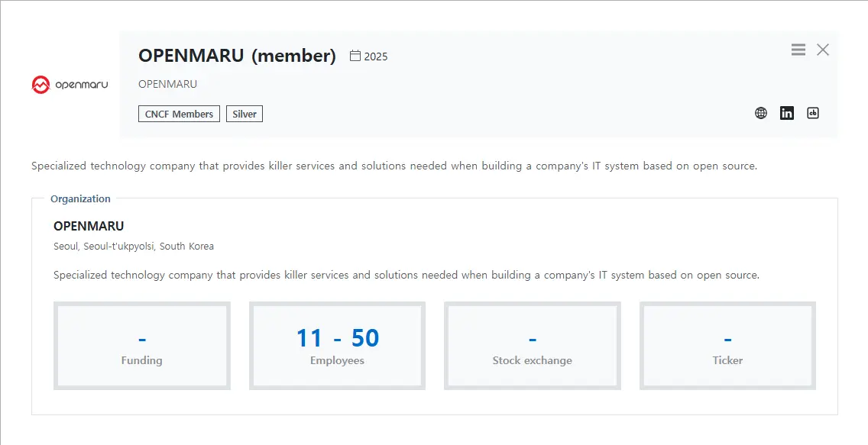
Task: Click the 2025 joined year text
Action: tap(376, 56)
